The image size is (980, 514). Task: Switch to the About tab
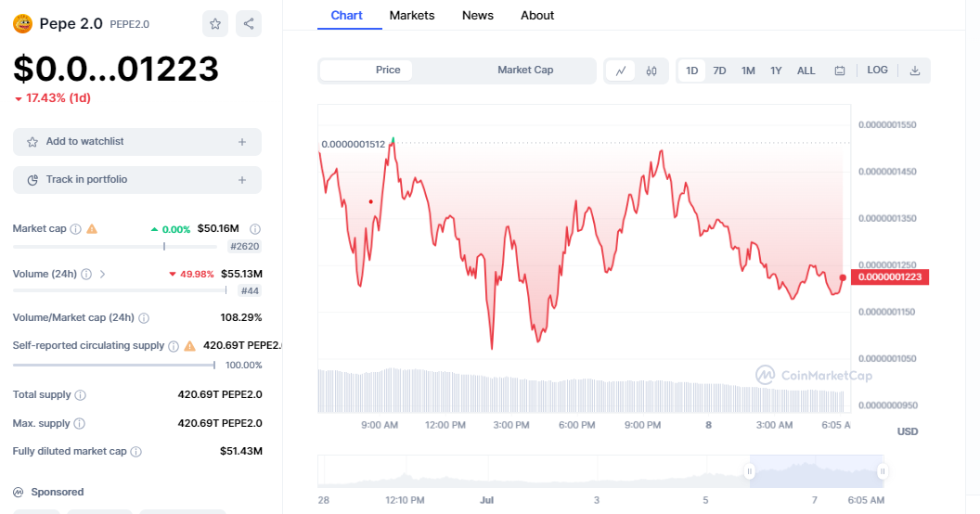pos(537,16)
